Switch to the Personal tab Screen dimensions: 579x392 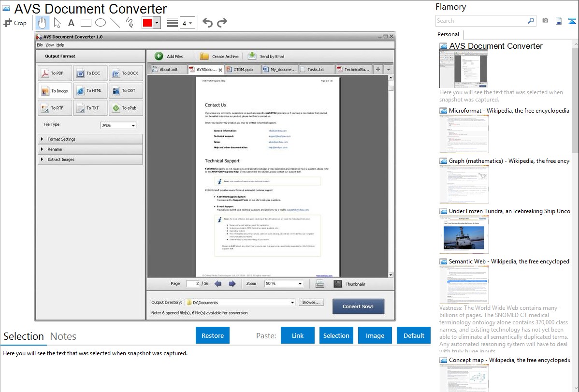[449, 34]
